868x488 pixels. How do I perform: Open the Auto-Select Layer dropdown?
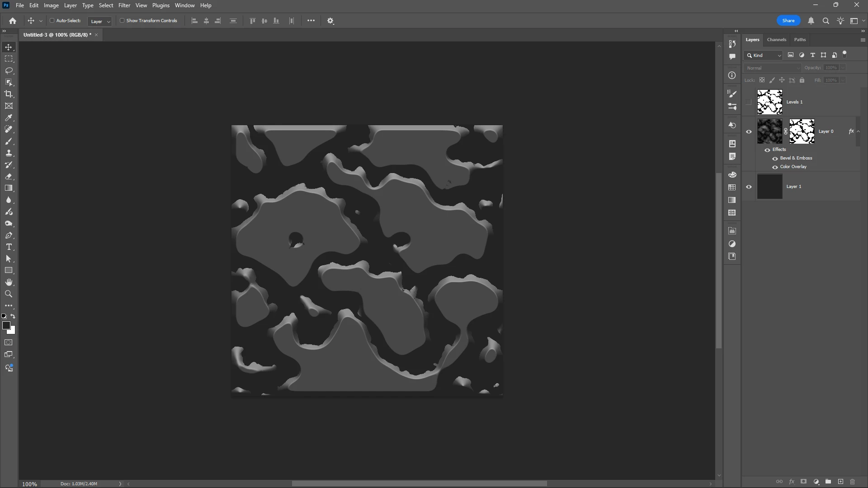[x=100, y=21]
